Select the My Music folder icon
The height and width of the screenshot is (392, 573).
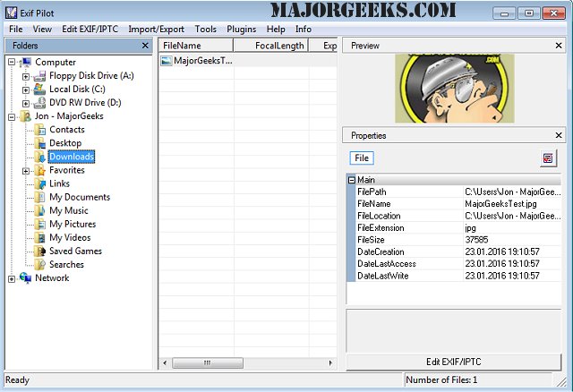pos(40,210)
